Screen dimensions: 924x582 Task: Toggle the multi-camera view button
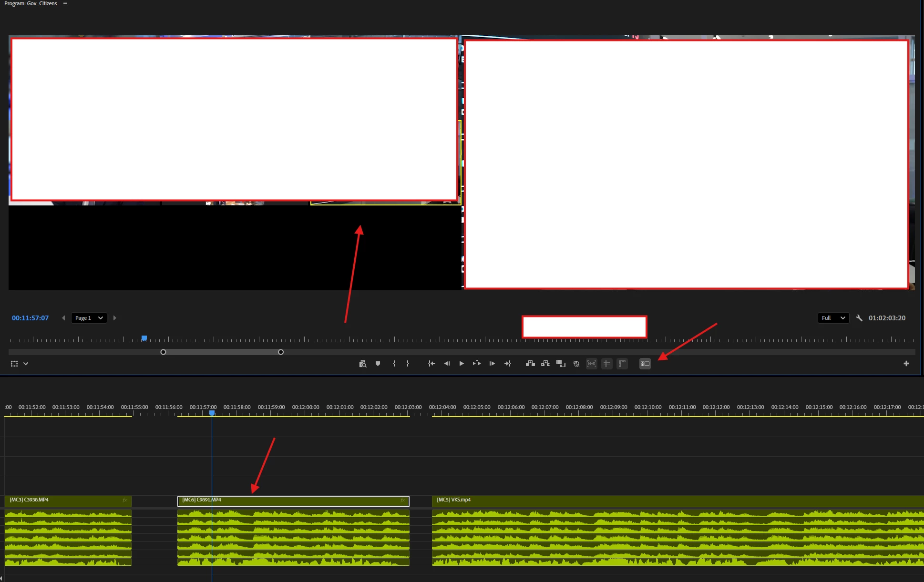tap(645, 364)
